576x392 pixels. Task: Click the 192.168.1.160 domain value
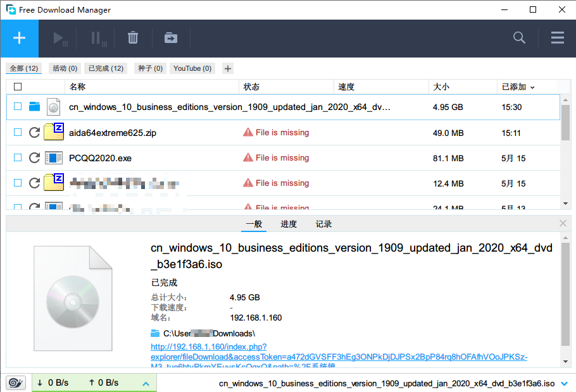pyautogui.click(x=256, y=317)
